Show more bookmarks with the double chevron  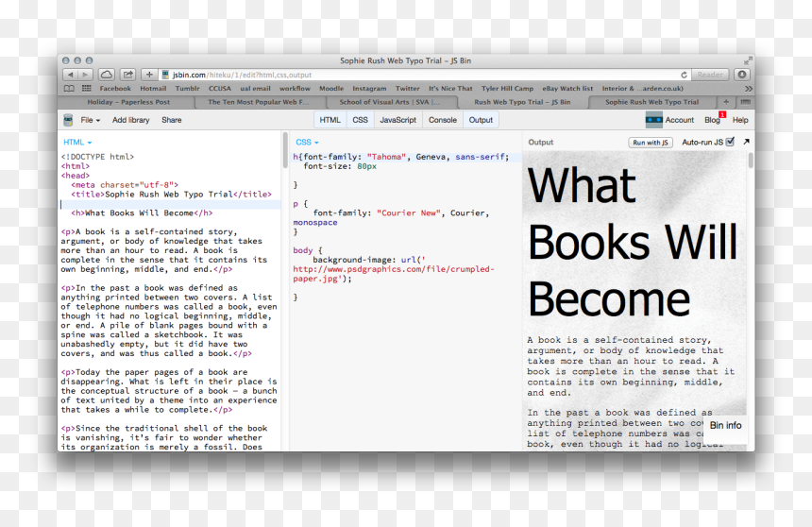748,89
